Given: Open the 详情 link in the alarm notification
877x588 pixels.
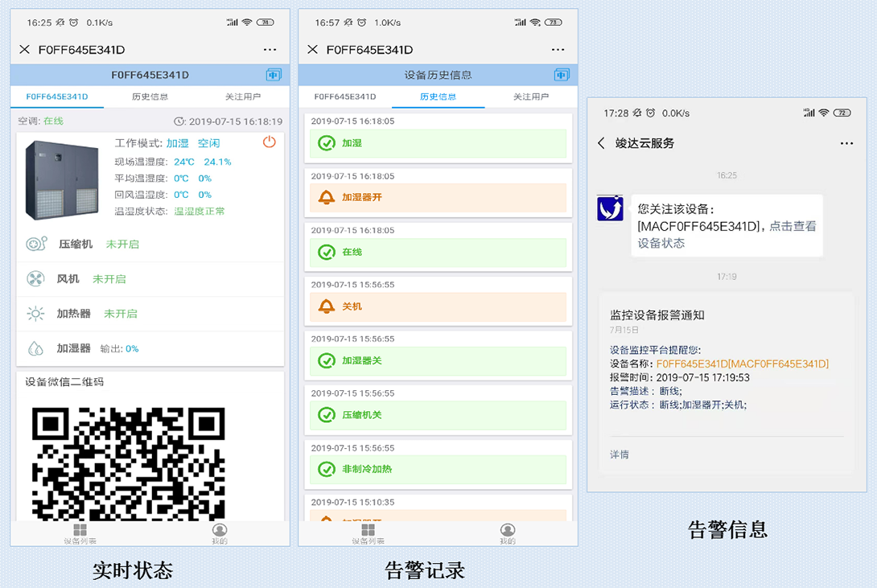Looking at the screenshot, I should [618, 454].
